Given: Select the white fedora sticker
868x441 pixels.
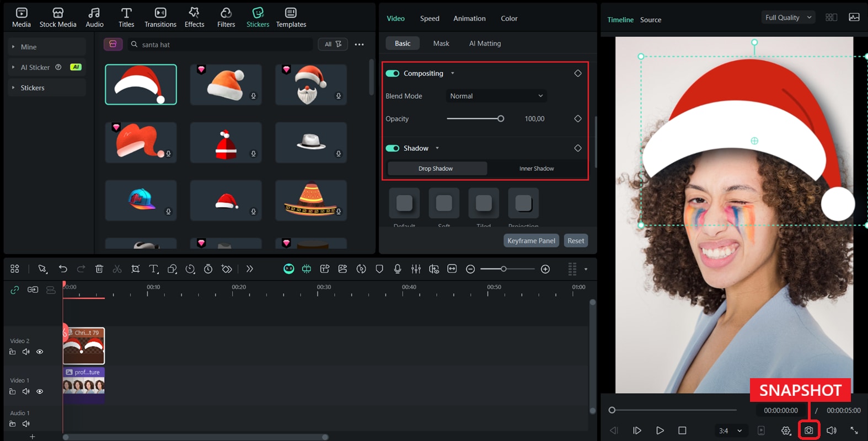Looking at the screenshot, I should 311,142.
